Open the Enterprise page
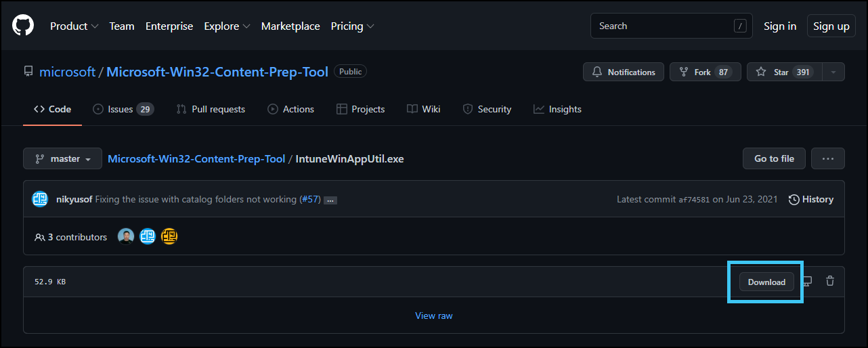 tap(169, 26)
